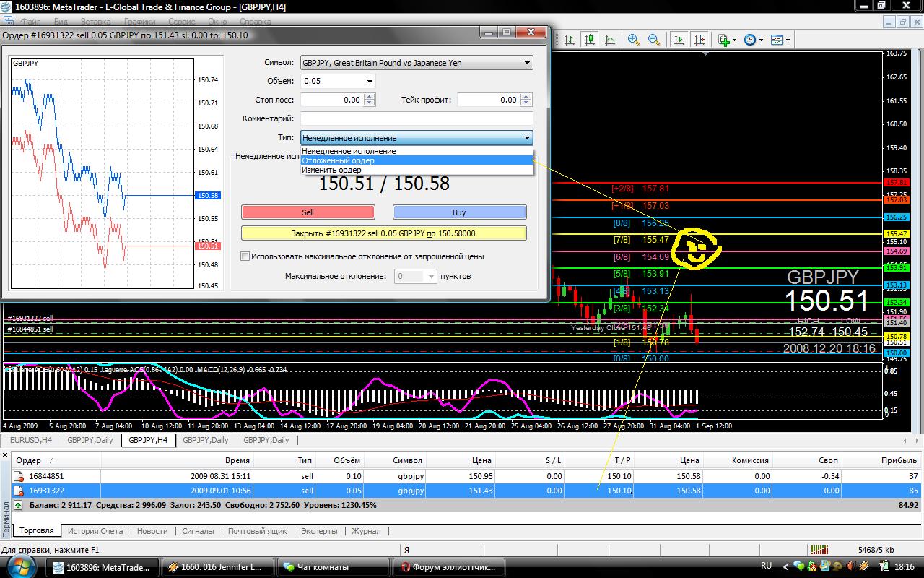This screenshot has width=924, height=578.
Task: Open News tab in terminal
Action: 152,530
